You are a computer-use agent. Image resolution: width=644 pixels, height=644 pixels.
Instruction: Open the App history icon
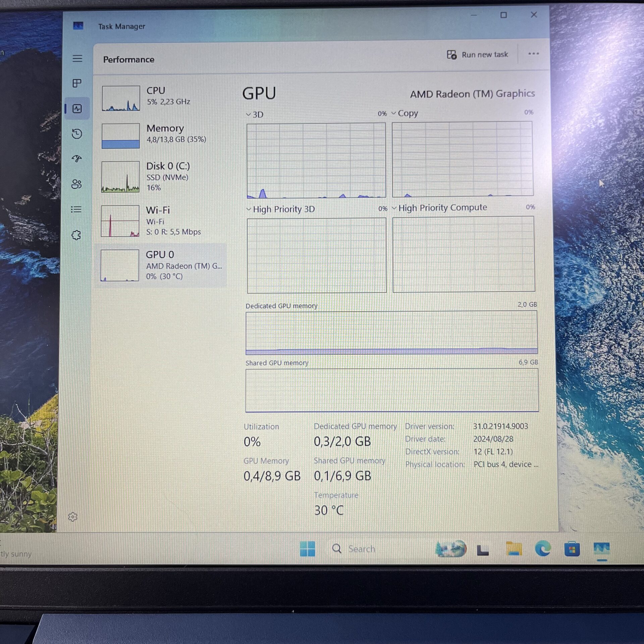[77, 134]
